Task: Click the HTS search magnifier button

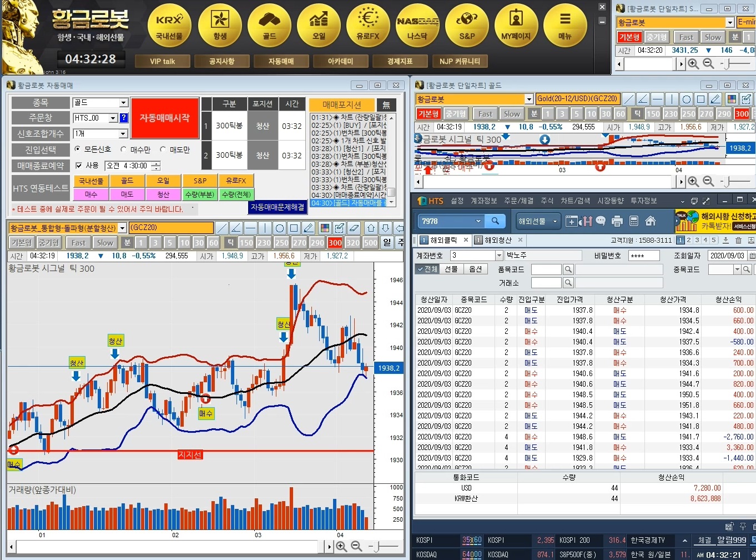Action: click(x=495, y=221)
